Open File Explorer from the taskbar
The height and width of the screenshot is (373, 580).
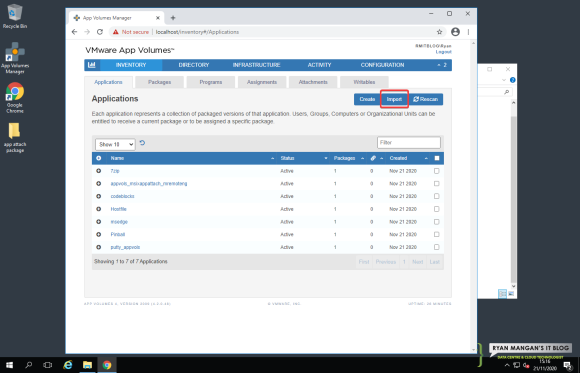(87, 365)
